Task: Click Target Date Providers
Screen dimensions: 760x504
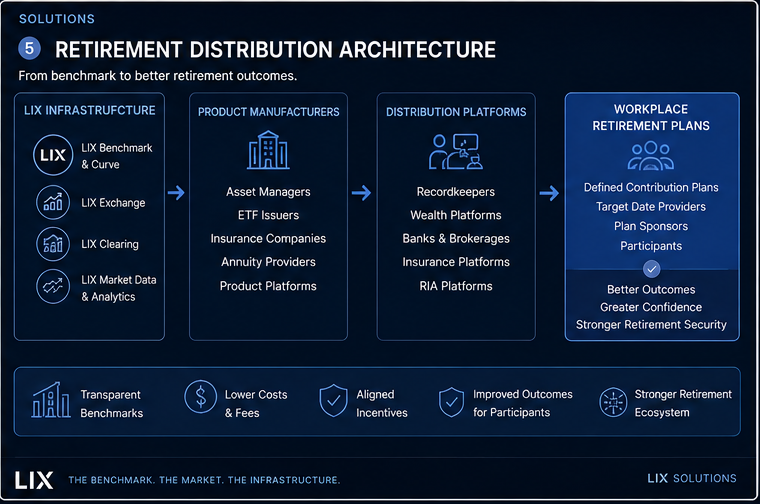Action: point(651,207)
